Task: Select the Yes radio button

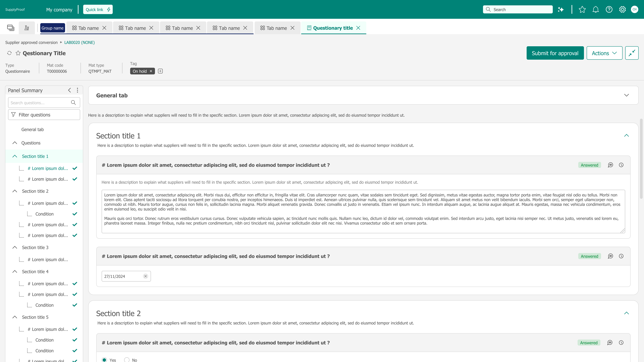Action: (104, 360)
